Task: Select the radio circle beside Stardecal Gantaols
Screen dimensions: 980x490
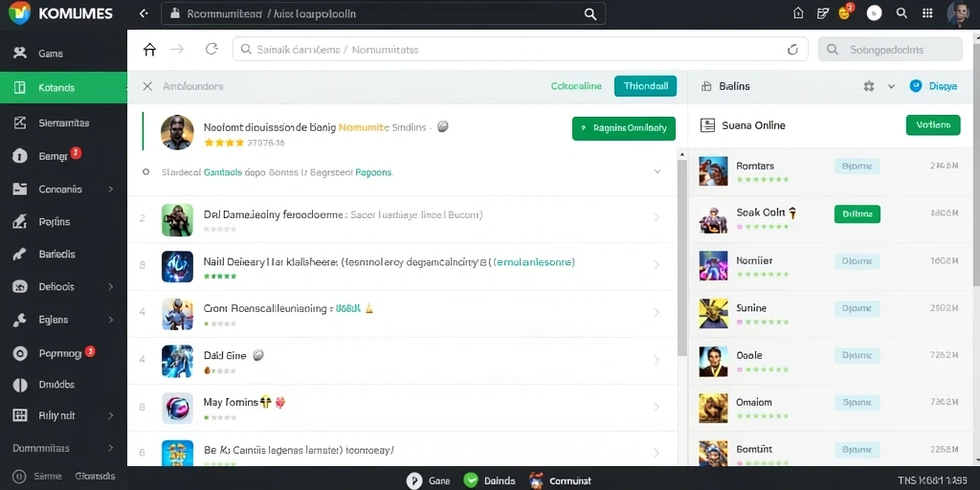Action: click(145, 171)
